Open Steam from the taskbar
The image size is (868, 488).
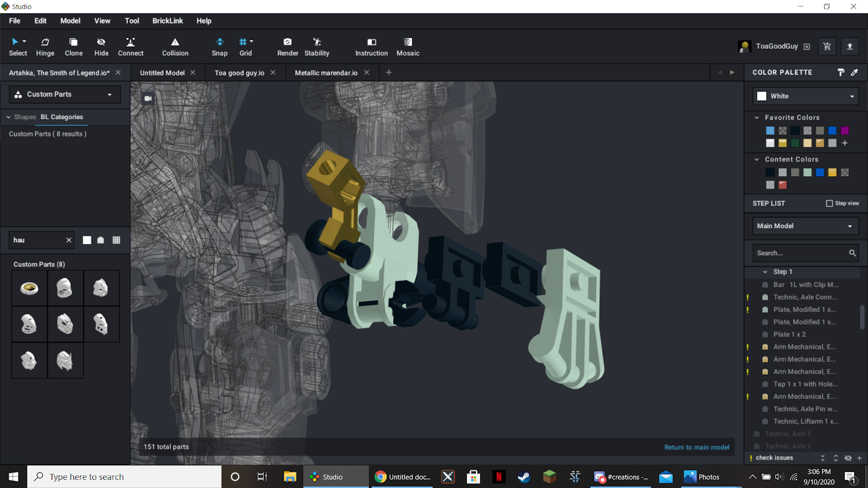pos(524,477)
